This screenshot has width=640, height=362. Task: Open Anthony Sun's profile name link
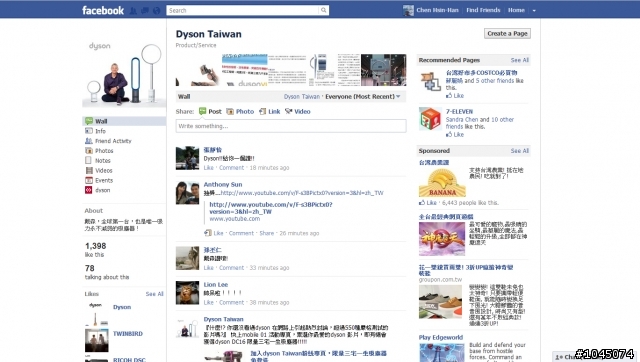point(223,184)
